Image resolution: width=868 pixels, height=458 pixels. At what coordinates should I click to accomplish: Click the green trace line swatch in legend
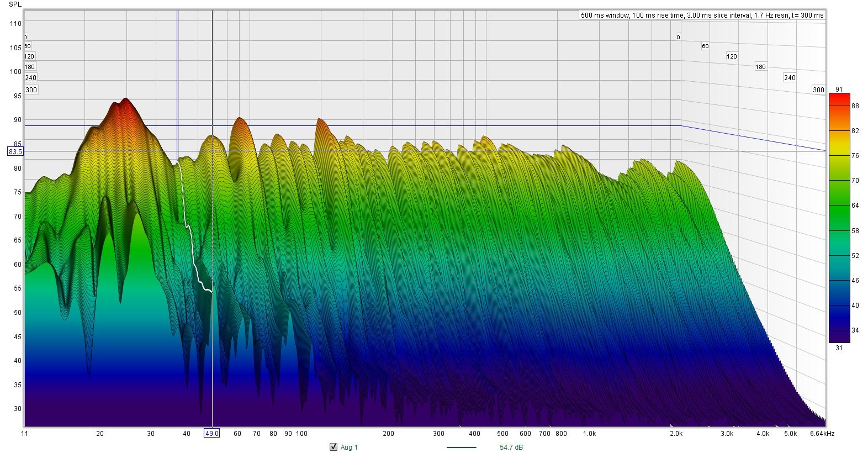[x=461, y=448]
